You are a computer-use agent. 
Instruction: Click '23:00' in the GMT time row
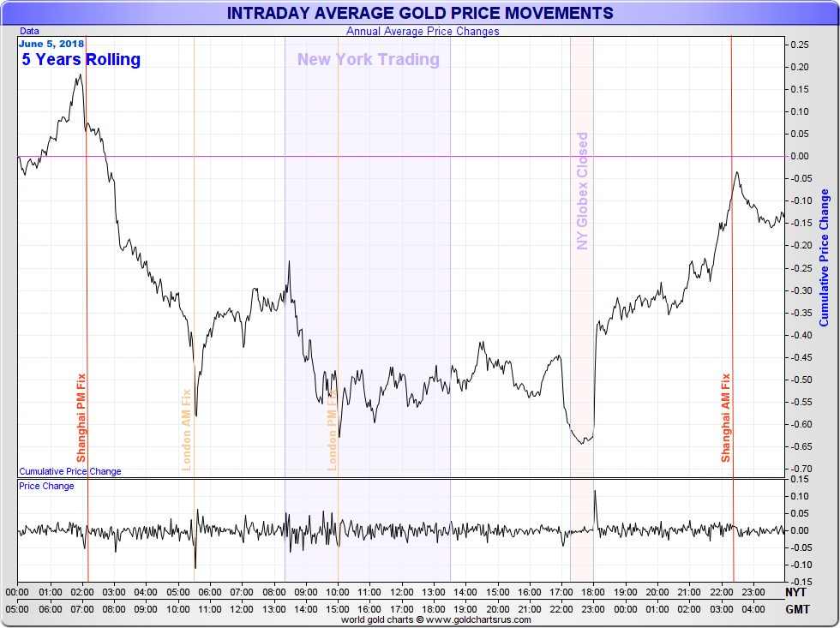593,609
